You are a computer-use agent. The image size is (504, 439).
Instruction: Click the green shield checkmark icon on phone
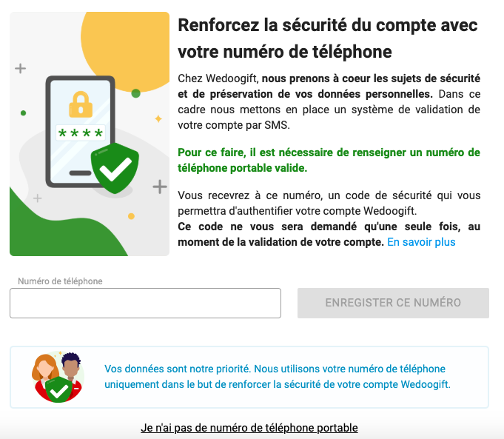(115, 168)
